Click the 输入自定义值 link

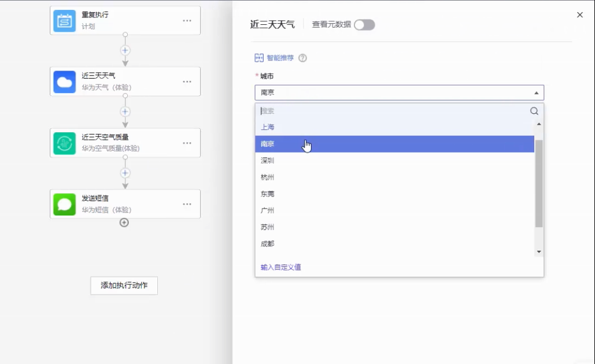[281, 268]
